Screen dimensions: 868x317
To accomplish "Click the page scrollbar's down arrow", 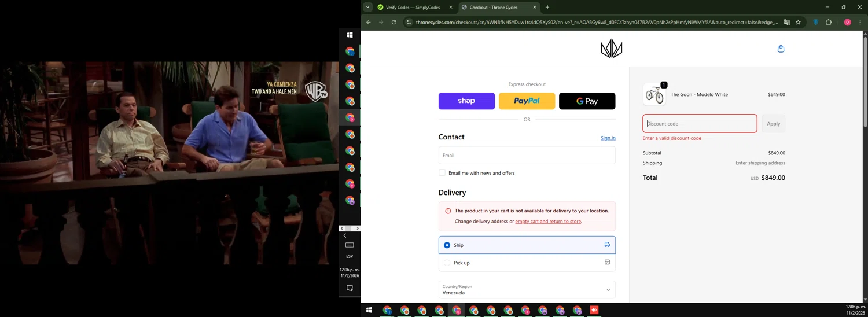I will (x=865, y=300).
